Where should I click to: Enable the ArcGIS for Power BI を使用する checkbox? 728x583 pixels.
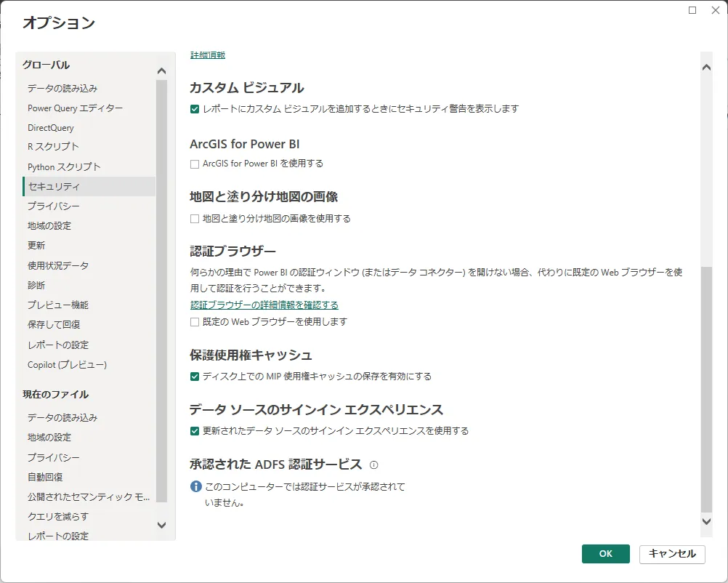(195, 164)
